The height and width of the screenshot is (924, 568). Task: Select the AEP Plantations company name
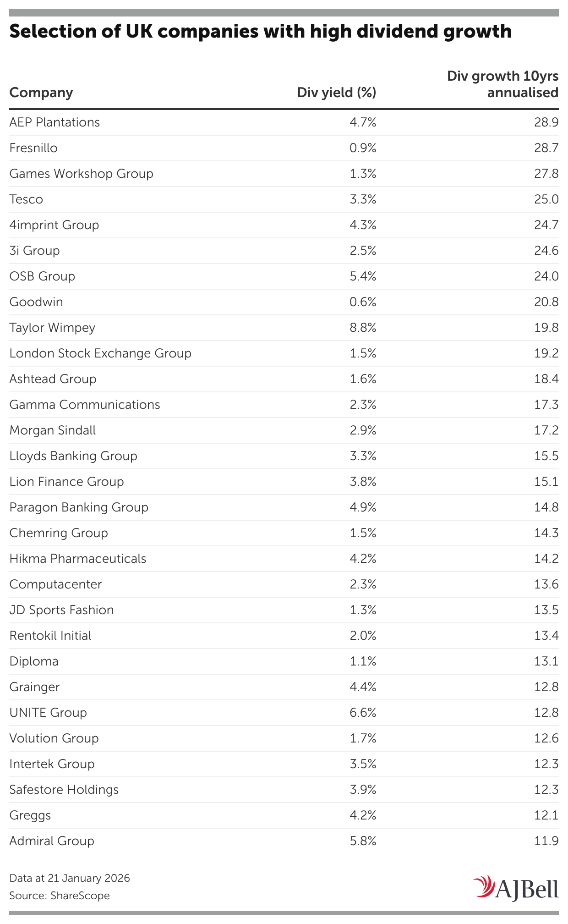tap(55, 122)
